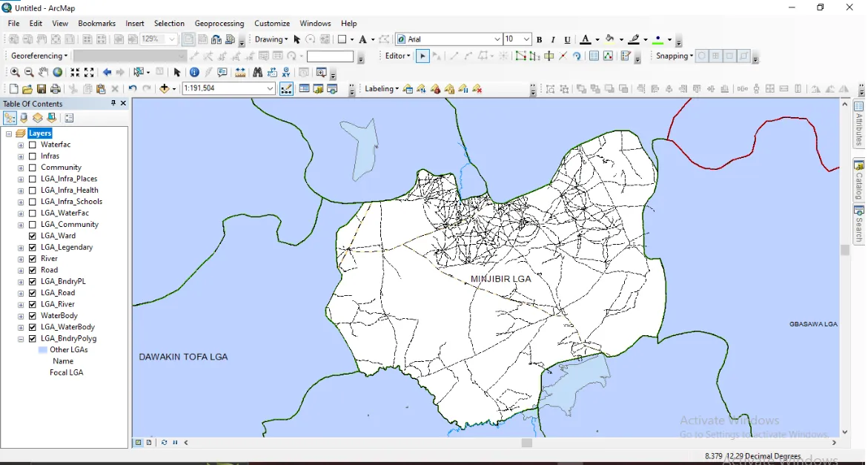Open the Labeling menu button
This screenshot has width=868, height=465.
pos(380,88)
